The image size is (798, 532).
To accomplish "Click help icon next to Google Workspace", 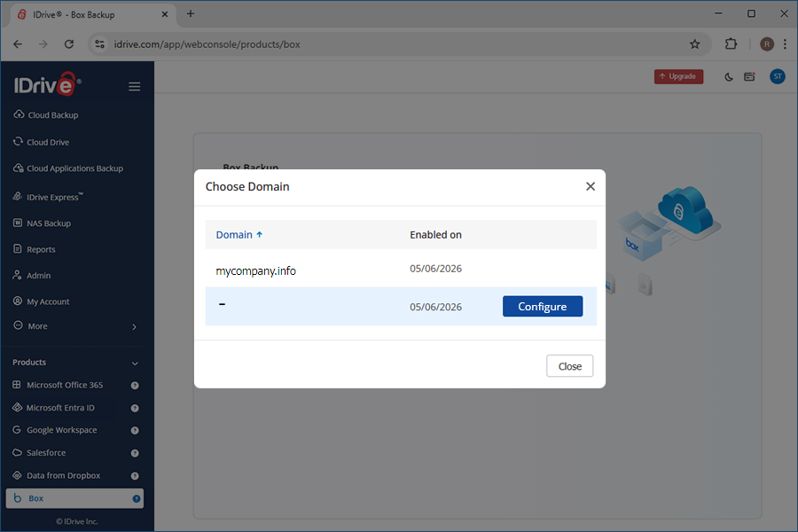I will click(x=135, y=431).
